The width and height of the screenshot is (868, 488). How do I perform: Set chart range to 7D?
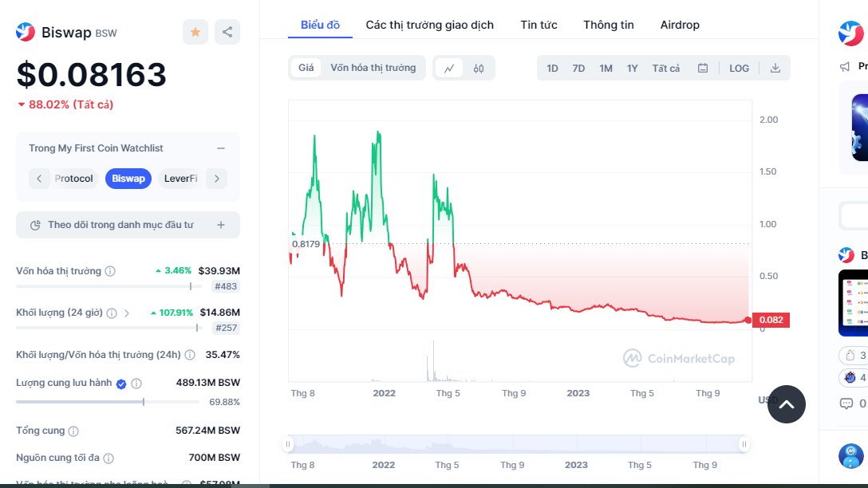578,68
